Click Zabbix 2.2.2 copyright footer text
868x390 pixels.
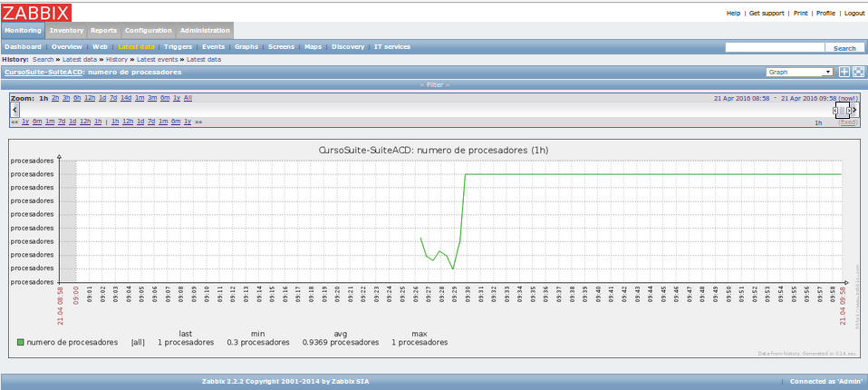(285, 382)
